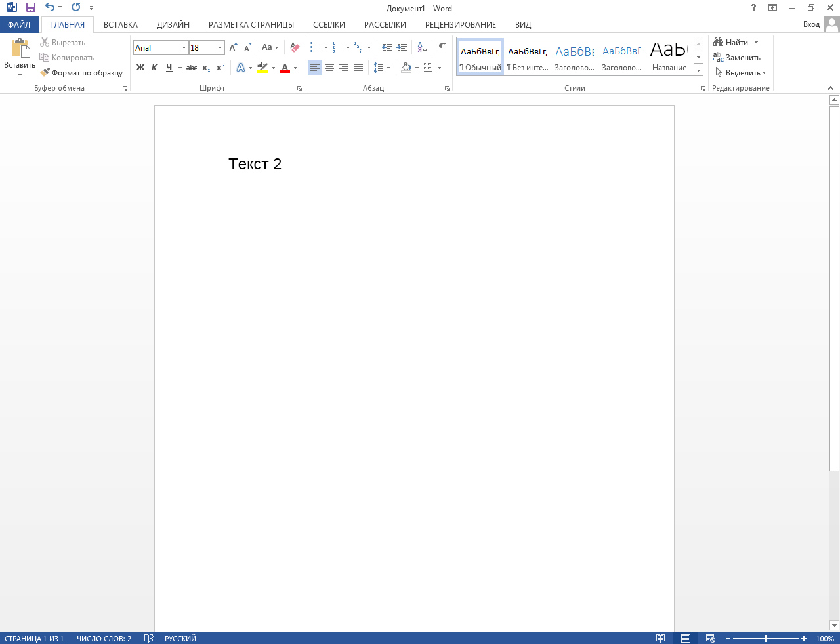The width and height of the screenshot is (840, 644).
Task: Open the Arial font name dropdown
Action: click(184, 48)
